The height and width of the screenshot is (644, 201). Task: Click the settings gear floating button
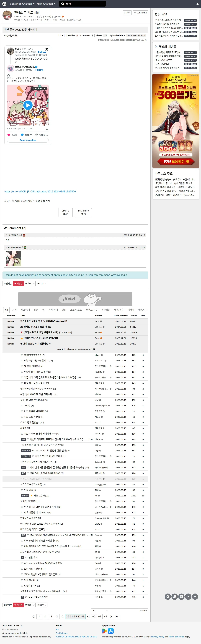pyautogui.click(x=168, y=596)
